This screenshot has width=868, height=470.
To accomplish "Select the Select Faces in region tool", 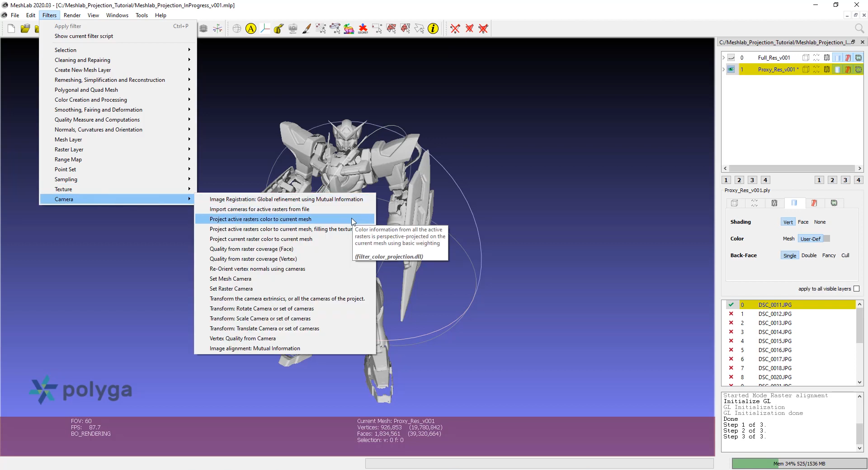I will click(x=391, y=29).
